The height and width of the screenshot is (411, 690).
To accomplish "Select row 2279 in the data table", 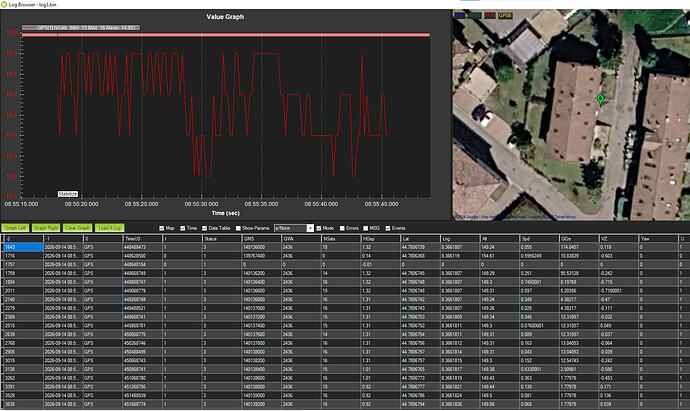I will coord(345,308).
